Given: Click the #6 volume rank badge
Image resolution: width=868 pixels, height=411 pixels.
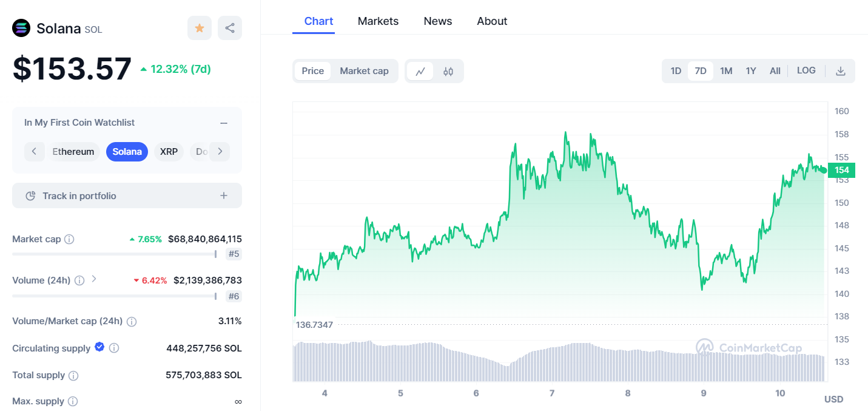Looking at the screenshot, I should click(x=234, y=296).
